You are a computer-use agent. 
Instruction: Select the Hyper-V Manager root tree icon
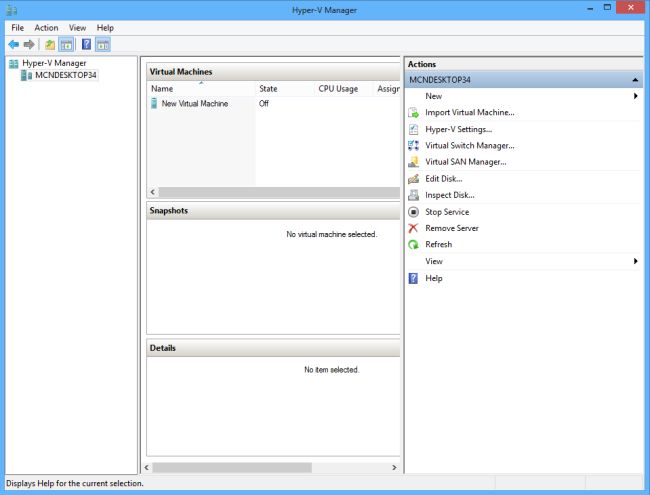coord(14,63)
